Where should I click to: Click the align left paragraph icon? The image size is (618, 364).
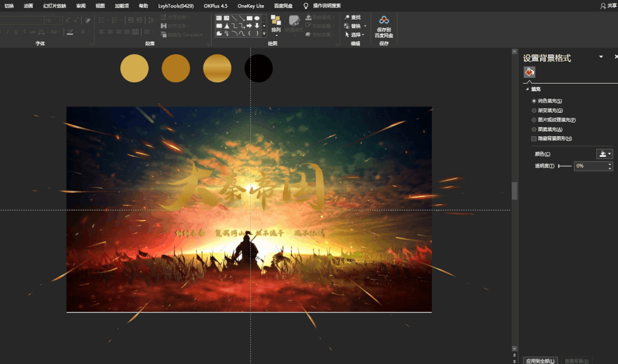tap(102, 31)
